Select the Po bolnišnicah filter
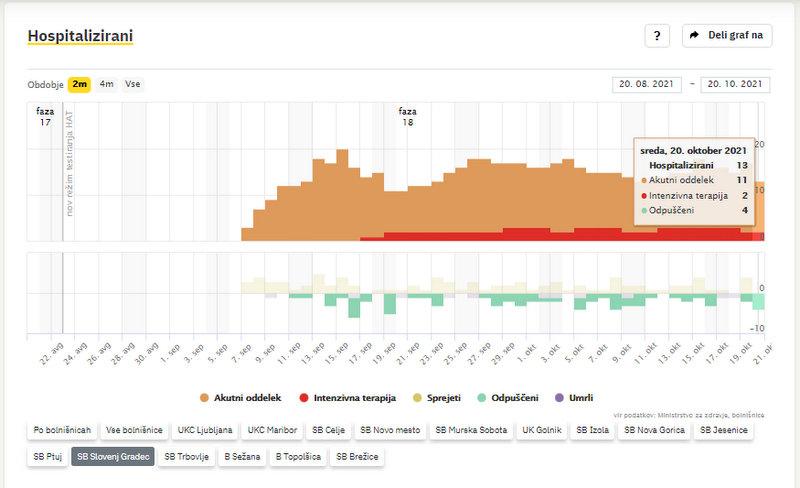The height and width of the screenshot is (488, 800). tap(62, 430)
